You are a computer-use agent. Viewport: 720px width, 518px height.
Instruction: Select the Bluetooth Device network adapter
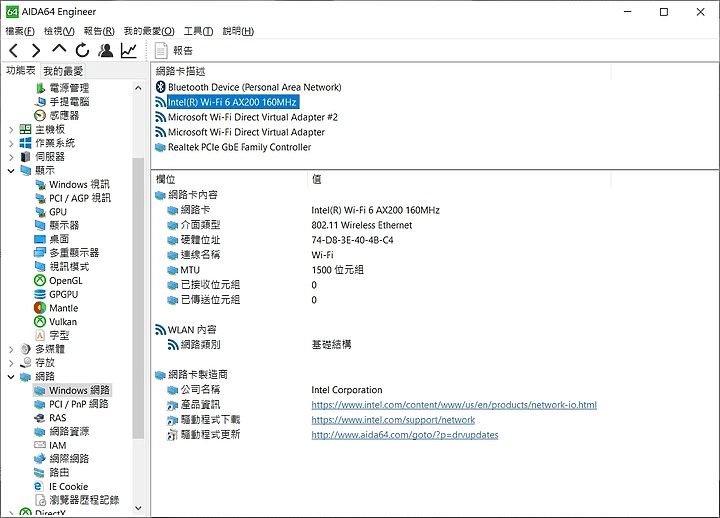[254, 87]
